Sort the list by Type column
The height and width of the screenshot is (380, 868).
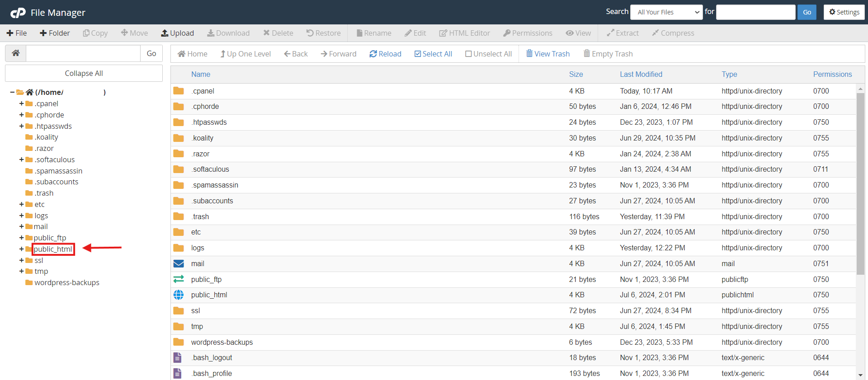click(x=729, y=74)
